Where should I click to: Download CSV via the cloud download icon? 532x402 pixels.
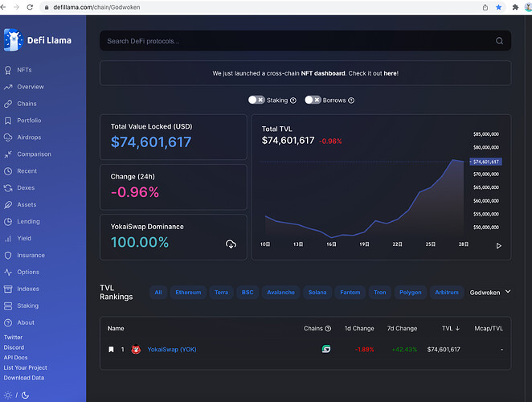click(231, 244)
